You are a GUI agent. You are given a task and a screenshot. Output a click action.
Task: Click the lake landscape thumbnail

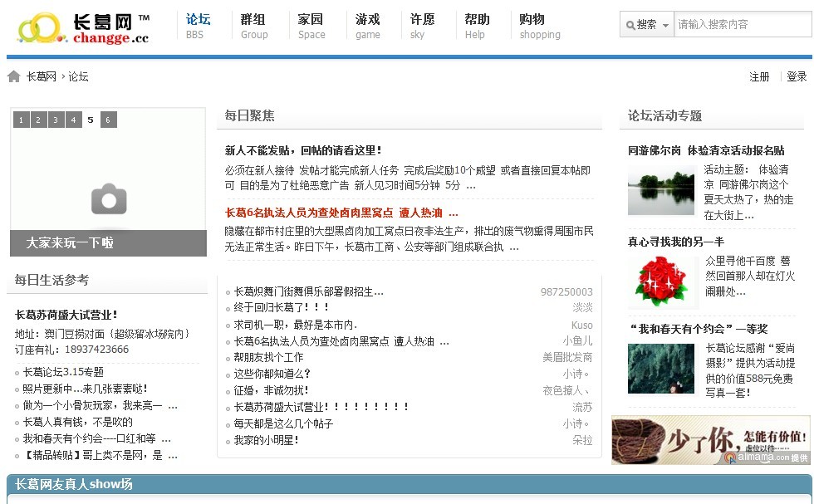661,190
